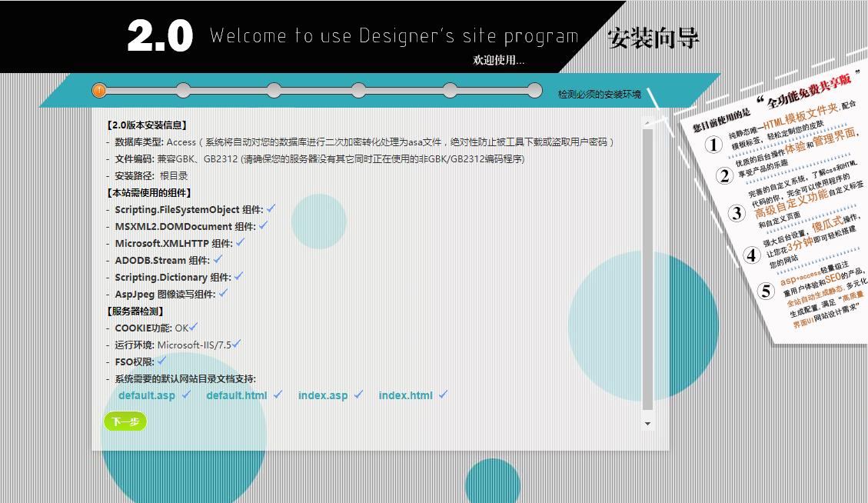Click checkmark beside COOKIE功能 OK
This screenshot has height=503, width=868.
pos(193,327)
